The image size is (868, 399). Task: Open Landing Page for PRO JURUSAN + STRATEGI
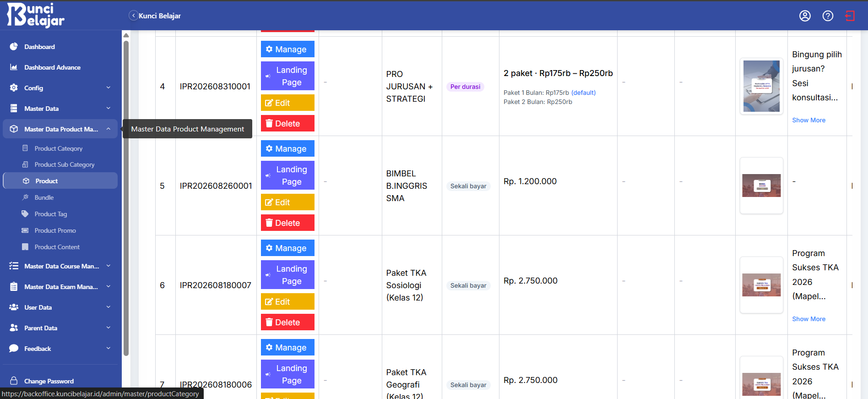tap(288, 76)
